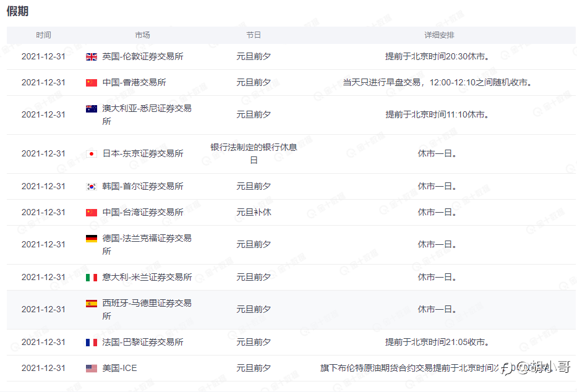Screen dimensions: 577x392
Task: Click 休市一日 in the Milan row
Action: [x=437, y=277]
